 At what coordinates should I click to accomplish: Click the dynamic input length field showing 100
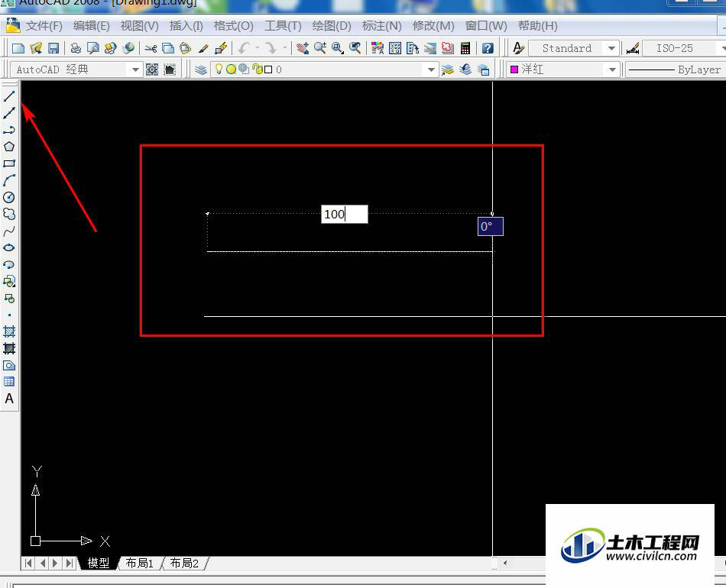[345, 214]
